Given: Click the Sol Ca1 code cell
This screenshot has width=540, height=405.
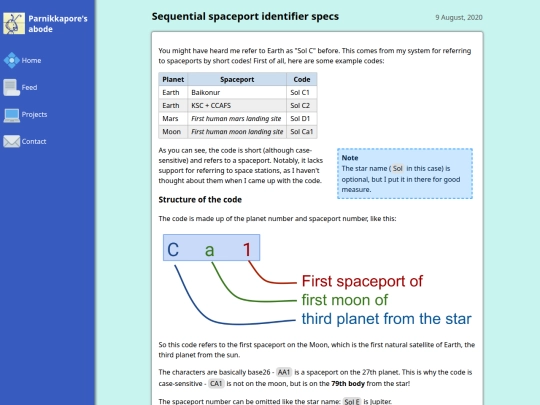Looking at the screenshot, I should 302,132.
